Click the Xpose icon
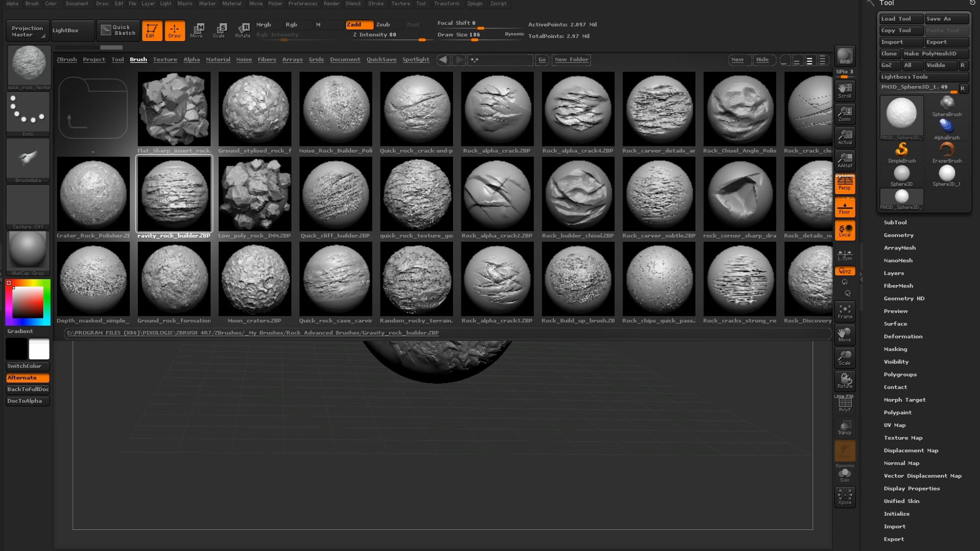980x551 pixels. 844,497
